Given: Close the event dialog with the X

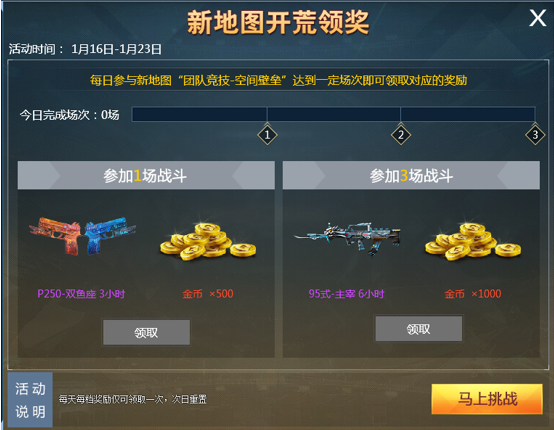Looking at the screenshot, I should (x=538, y=18).
